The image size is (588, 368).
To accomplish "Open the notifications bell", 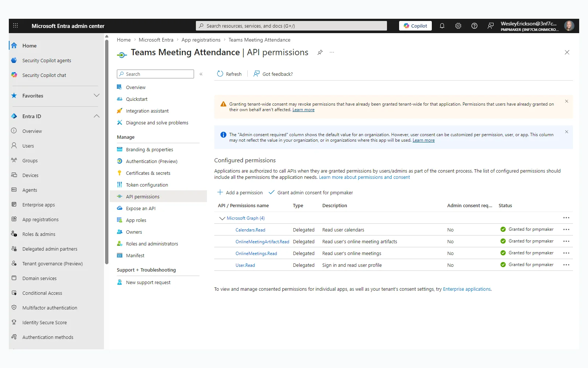I will [x=442, y=26].
